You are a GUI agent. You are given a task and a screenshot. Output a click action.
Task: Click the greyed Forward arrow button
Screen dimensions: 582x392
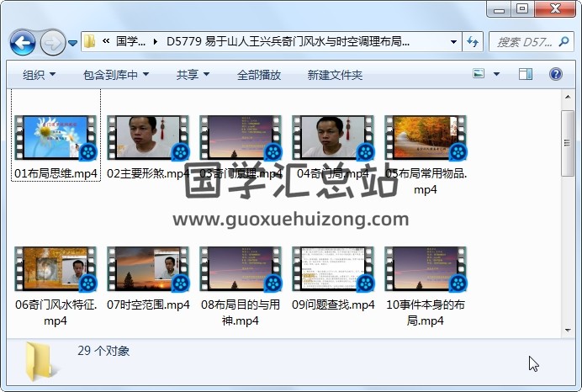coord(52,43)
